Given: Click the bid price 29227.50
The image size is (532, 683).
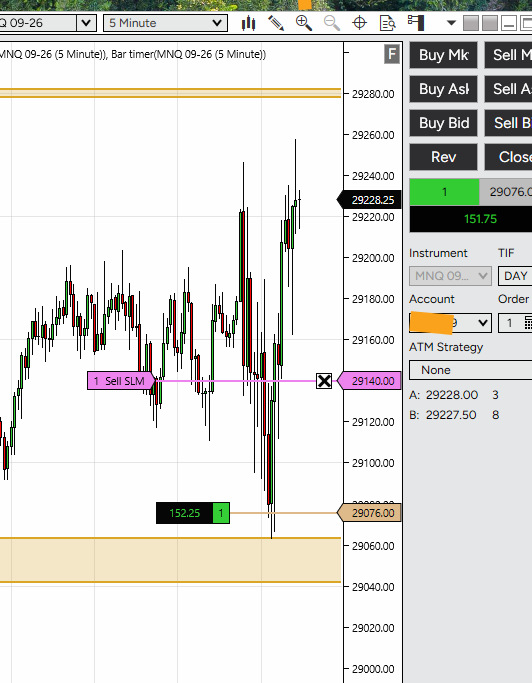Looking at the screenshot, I should click(451, 415).
